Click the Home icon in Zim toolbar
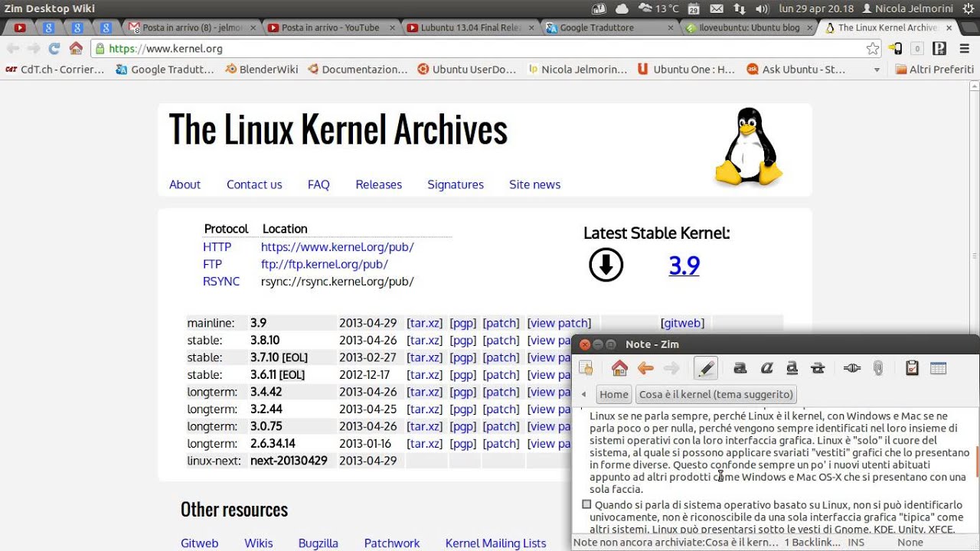Image resolution: width=980 pixels, height=551 pixels. 619,368
